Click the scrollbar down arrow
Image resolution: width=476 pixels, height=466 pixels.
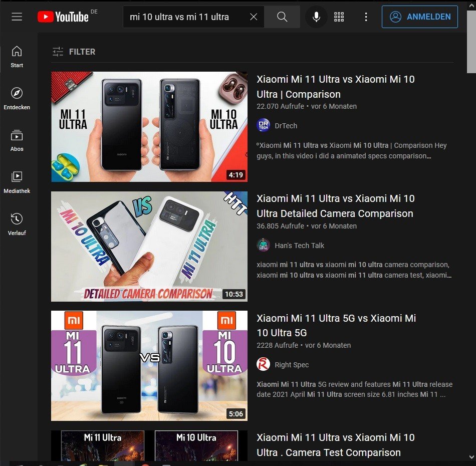[471, 457]
